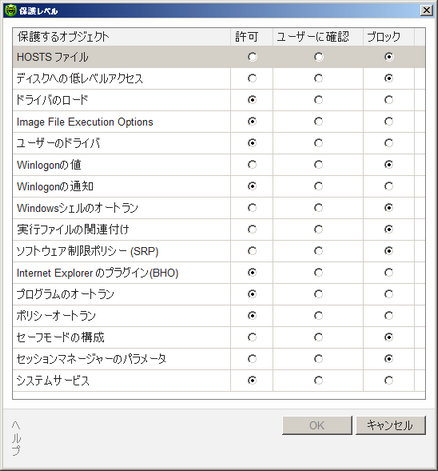The width and height of the screenshot is (438, 471).
Task: Set HOSTS ファイル to 許可
Action: (x=252, y=57)
